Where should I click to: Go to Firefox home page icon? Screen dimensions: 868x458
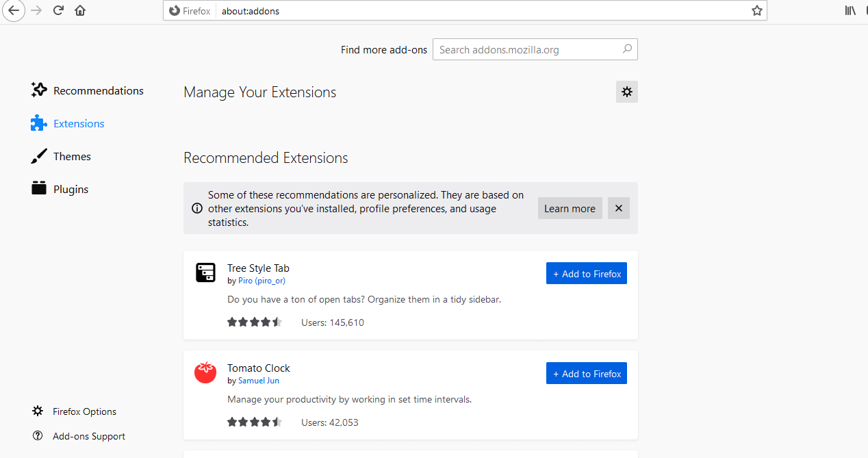(x=80, y=11)
